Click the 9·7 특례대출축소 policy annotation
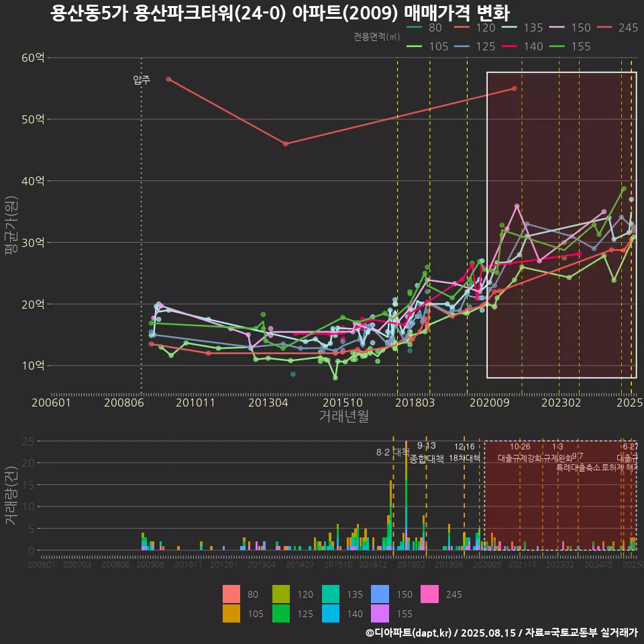This screenshot has height=644, width=644. [x=578, y=462]
